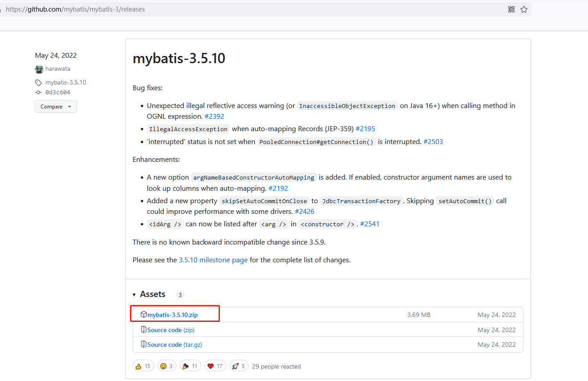Screen dimensions: 588x381
Task: Download Source code (tar.gz)
Action: tap(175, 345)
